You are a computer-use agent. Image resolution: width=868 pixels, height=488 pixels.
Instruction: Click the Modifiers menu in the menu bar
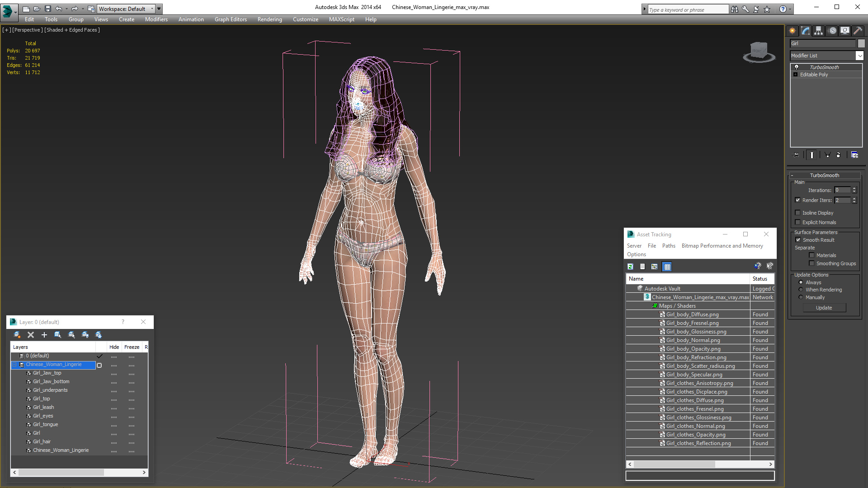tap(155, 19)
